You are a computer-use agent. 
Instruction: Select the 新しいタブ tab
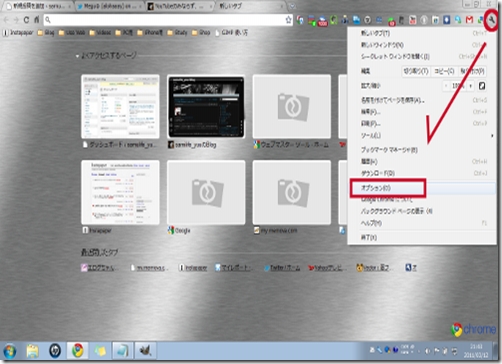pyautogui.click(x=250, y=6)
